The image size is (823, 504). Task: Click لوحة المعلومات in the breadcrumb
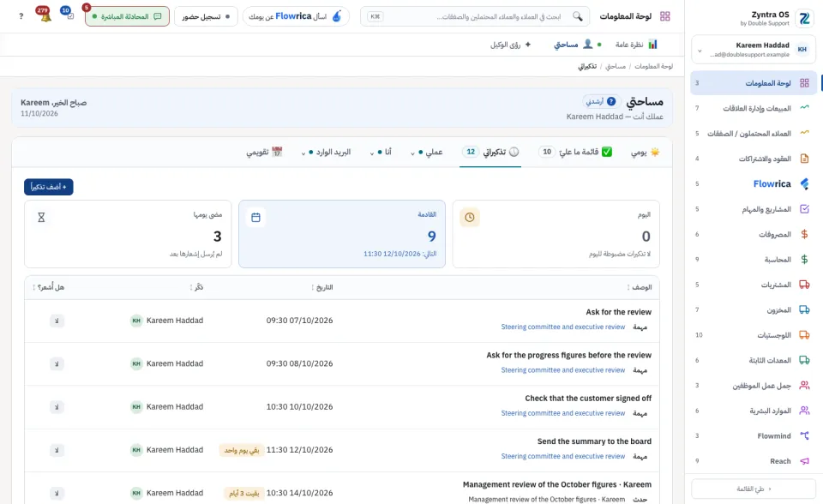pyautogui.click(x=653, y=66)
